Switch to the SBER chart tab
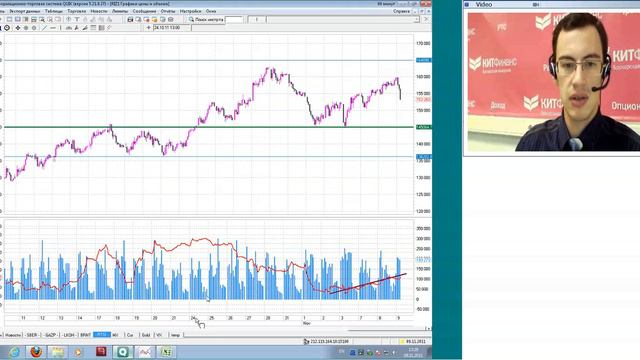The image size is (640, 360). pyautogui.click(x=31, y=335)
